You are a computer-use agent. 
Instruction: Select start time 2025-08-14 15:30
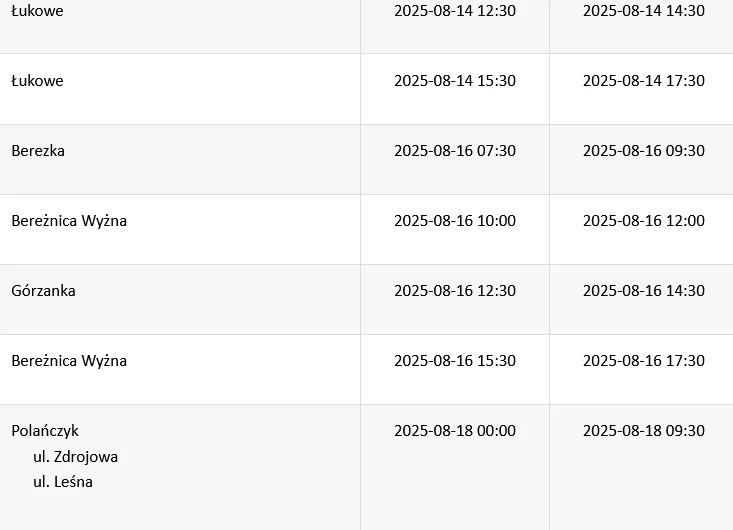[455, 80]
